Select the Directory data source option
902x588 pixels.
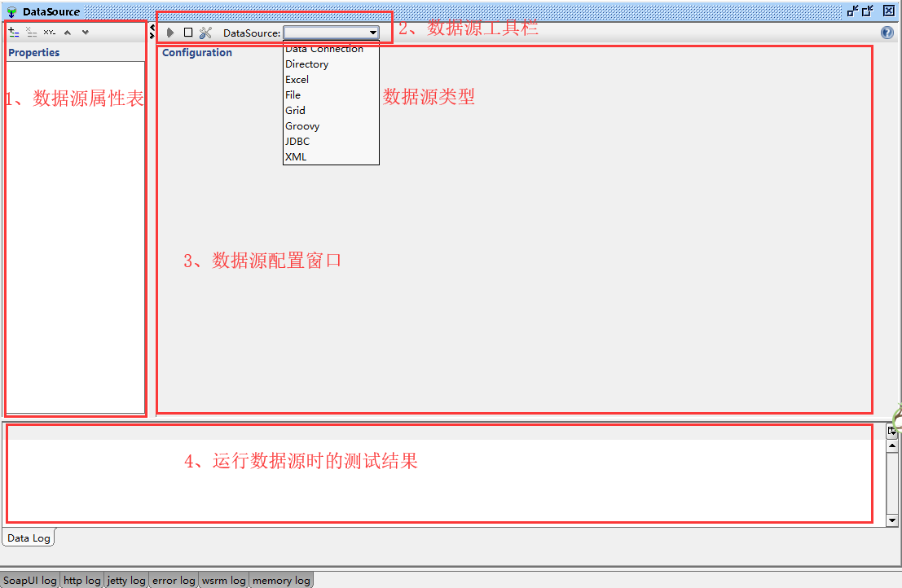[306, 64]
